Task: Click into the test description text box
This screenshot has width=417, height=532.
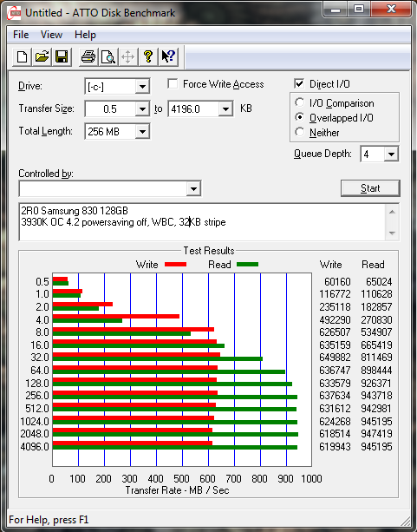Action: (x=202, y=222)
